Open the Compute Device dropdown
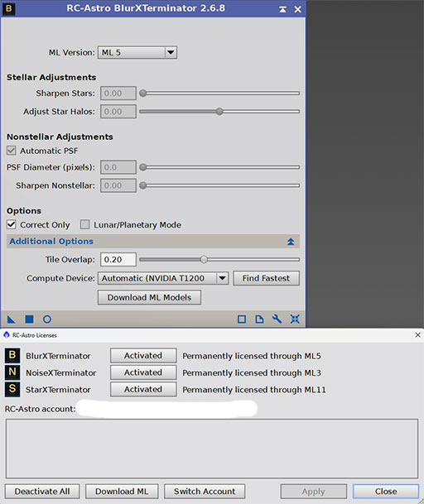 coord(163,278)
